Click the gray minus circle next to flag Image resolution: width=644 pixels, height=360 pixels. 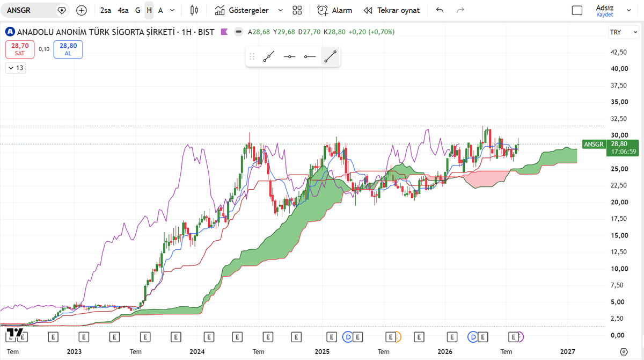[x=239, y=32]
